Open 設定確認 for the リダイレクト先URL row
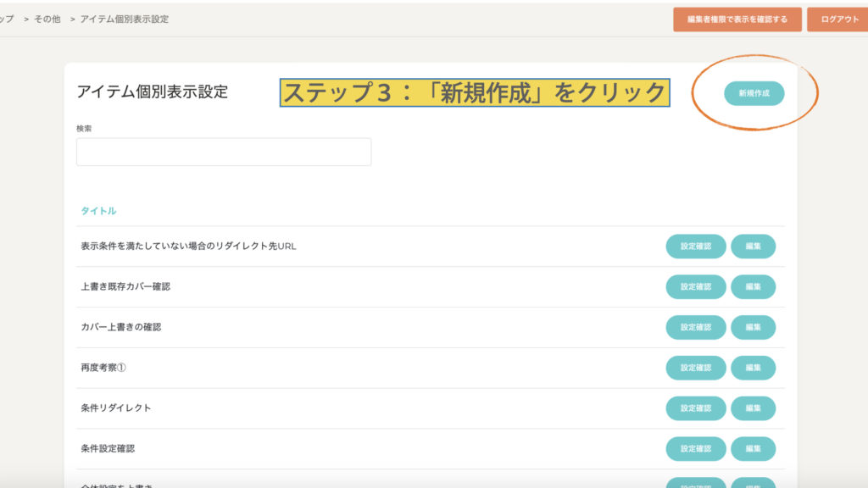The image size is (868, 488). (x=695, y=247)
